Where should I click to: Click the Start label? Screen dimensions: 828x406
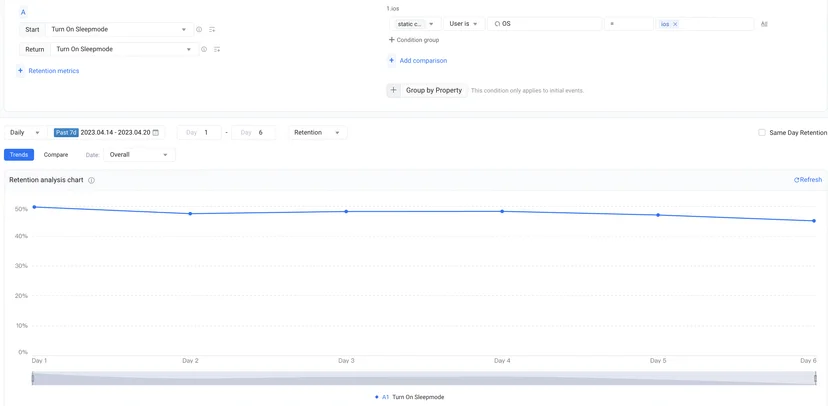point(32,30)
